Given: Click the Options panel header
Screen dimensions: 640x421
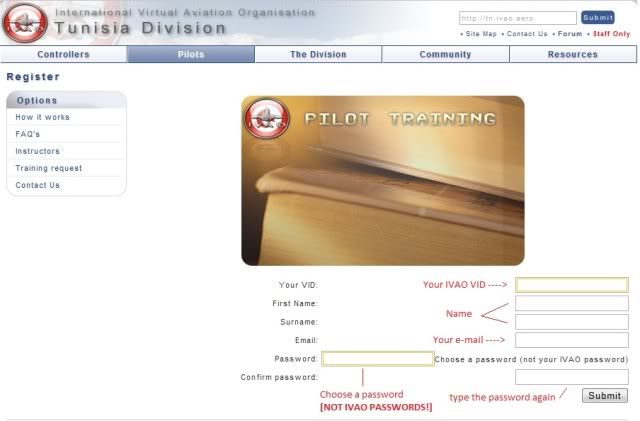Looking at the screenshot, I should tap(67, 100).
